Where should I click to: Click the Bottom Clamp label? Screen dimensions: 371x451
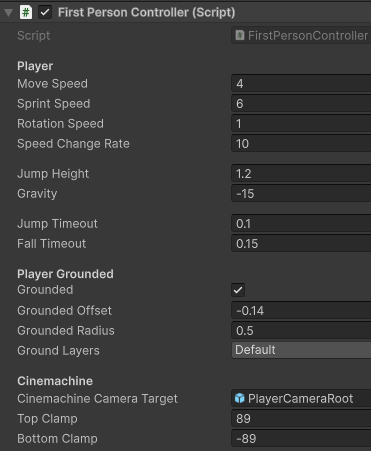[57, 439]
